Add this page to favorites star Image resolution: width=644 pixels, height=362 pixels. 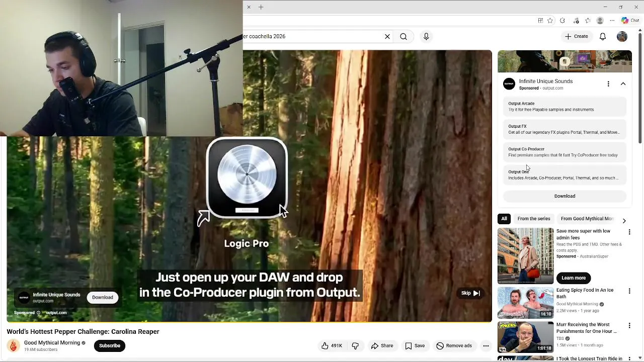[x=550, y=21]
